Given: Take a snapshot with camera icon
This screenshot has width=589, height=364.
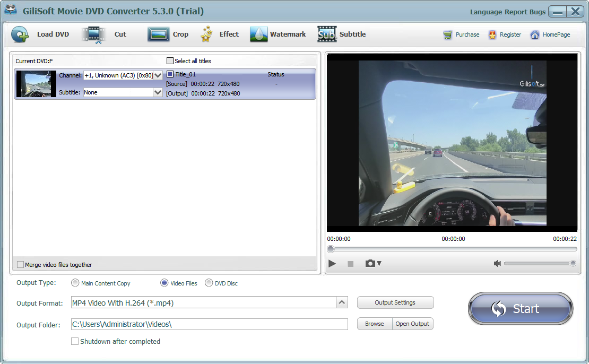Looking at the screenshot, I should click(x=370, y=263).
